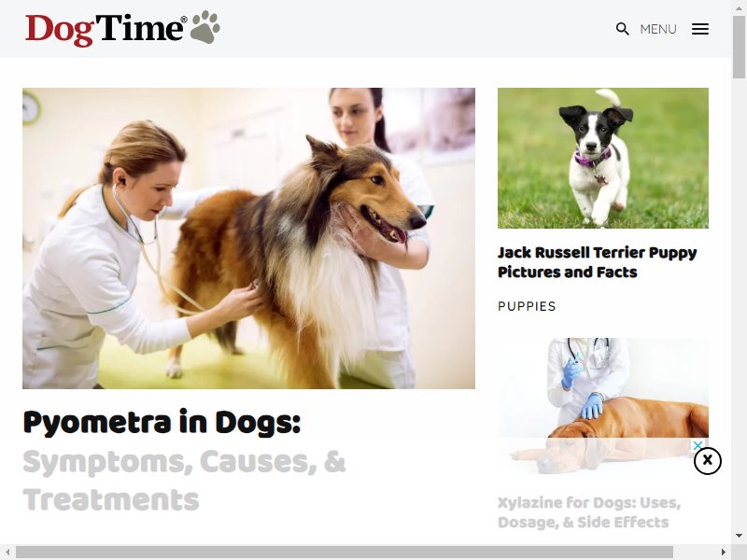Open Jack Russell Terrier Puppy Pictures article
The height and width of the screenshot is (560, 747).
597,262
